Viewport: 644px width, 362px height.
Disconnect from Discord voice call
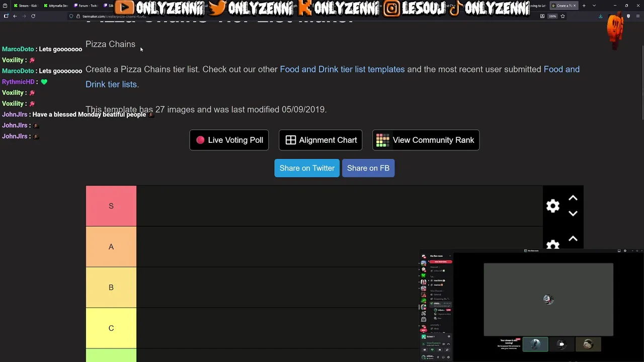click(448, 344)
